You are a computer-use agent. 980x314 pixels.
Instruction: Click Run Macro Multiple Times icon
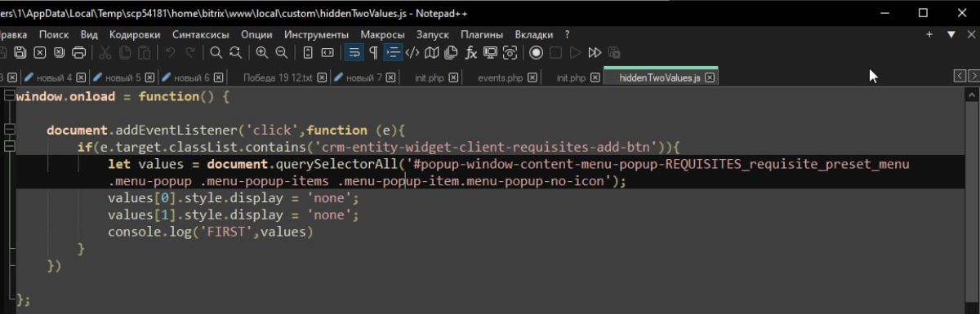pyautogui.click(x=595, y=53)
